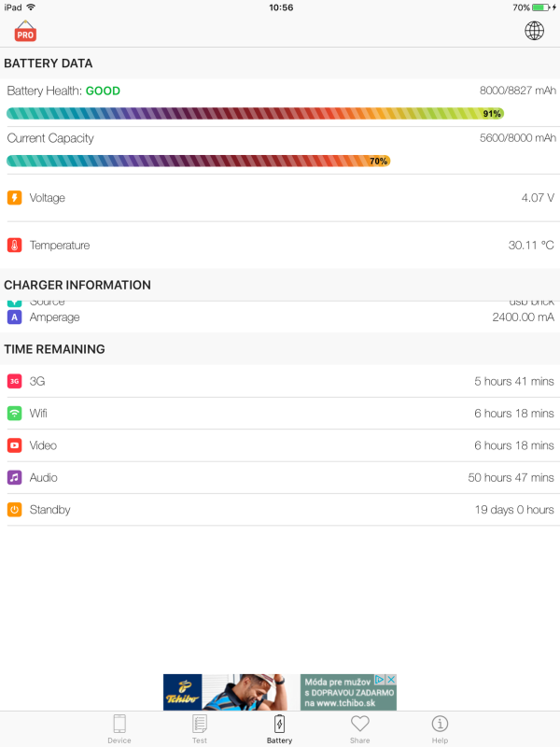Screen dimensions: 560x747
Task: Open the globe language icon
Action: point(534,31)
